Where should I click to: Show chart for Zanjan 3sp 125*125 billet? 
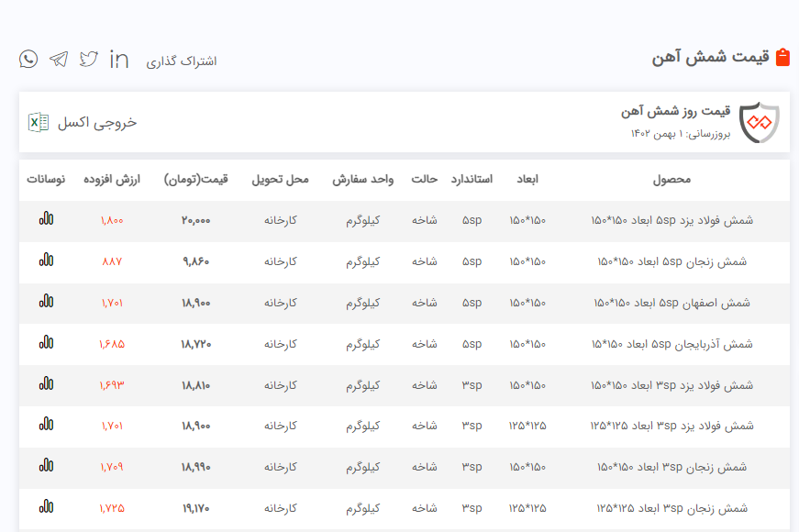[46, 507]
